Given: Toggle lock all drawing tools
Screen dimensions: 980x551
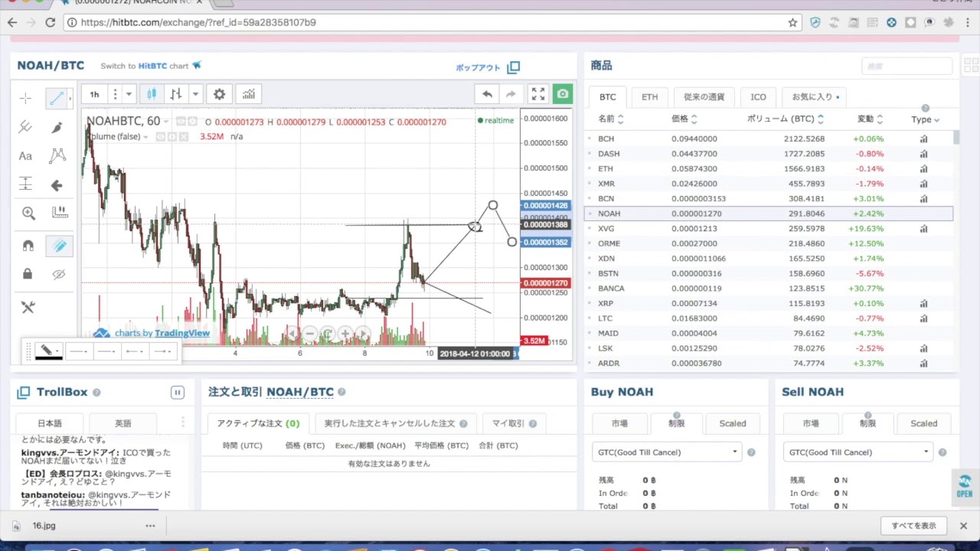Looking at the screenshot, I should coord(28,274).
